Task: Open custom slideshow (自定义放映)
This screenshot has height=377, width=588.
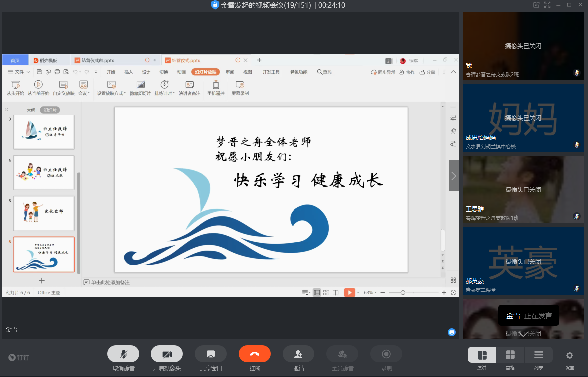Action: coord(64,88)
